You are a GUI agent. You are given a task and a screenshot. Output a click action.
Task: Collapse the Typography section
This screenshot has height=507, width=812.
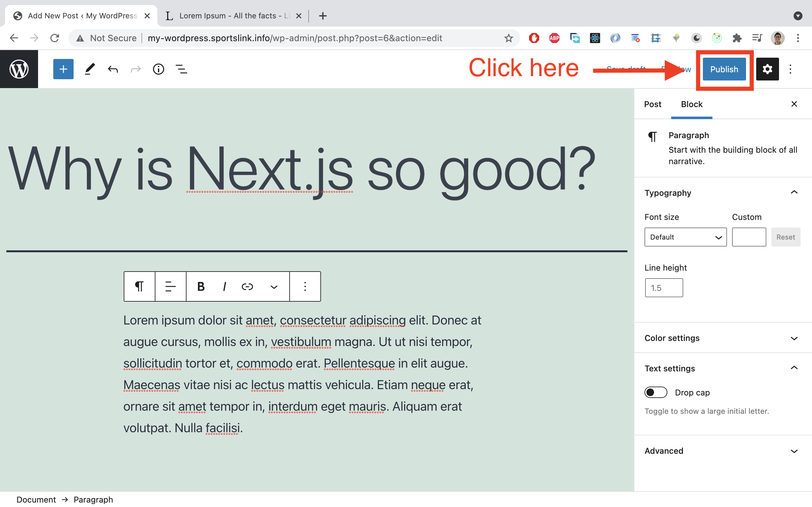pyautogui.click(x=794, y=192)
